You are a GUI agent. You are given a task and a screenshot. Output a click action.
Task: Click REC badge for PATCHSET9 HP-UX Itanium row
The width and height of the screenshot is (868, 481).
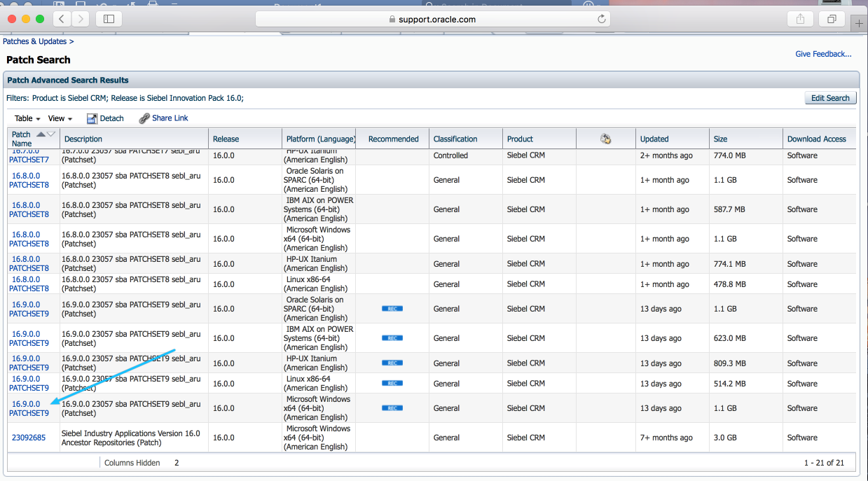392,363
